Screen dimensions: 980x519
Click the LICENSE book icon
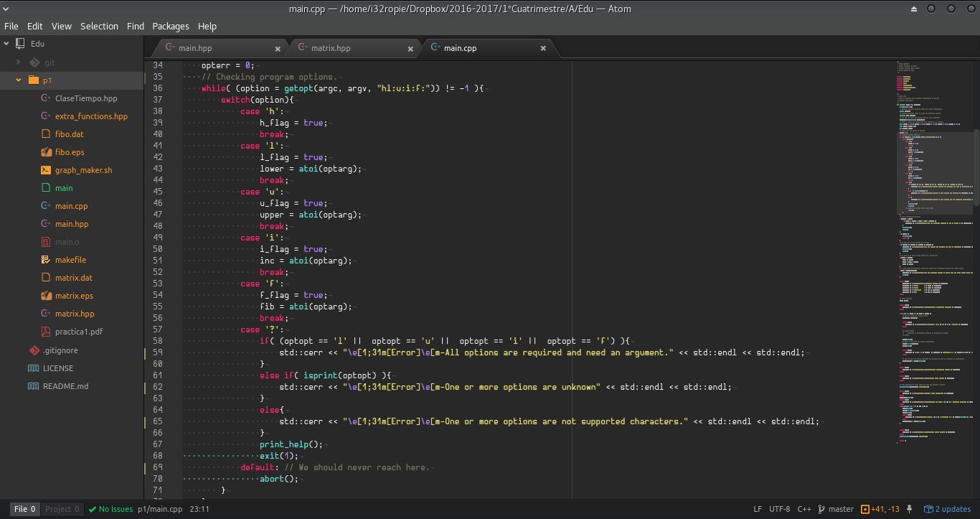point(33,368)
